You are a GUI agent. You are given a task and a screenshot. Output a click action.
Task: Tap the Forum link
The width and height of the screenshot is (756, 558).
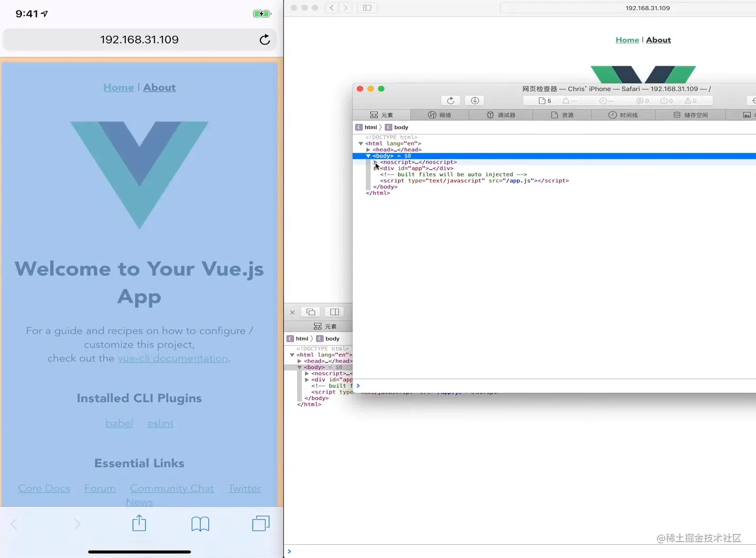[100, 488]
